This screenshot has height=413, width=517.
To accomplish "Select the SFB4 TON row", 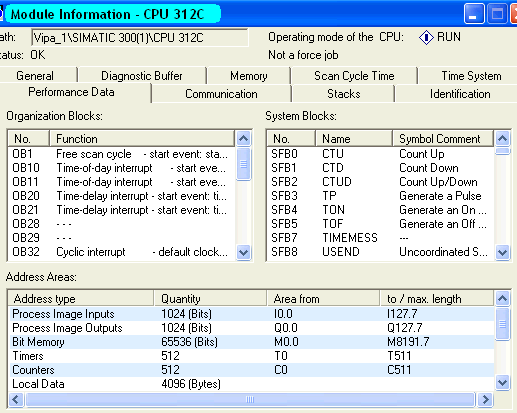I will 380,210.
